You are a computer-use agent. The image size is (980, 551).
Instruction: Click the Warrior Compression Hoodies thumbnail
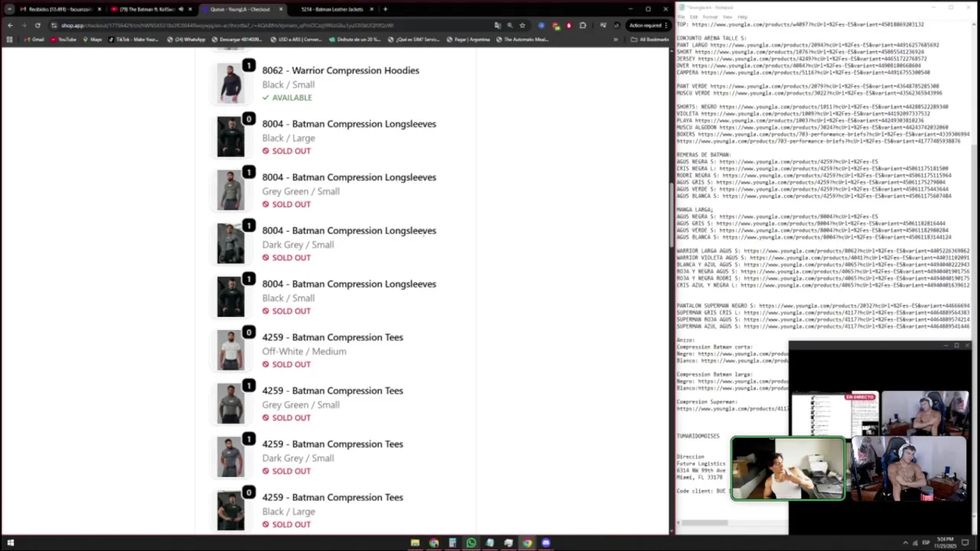[230, 83]
